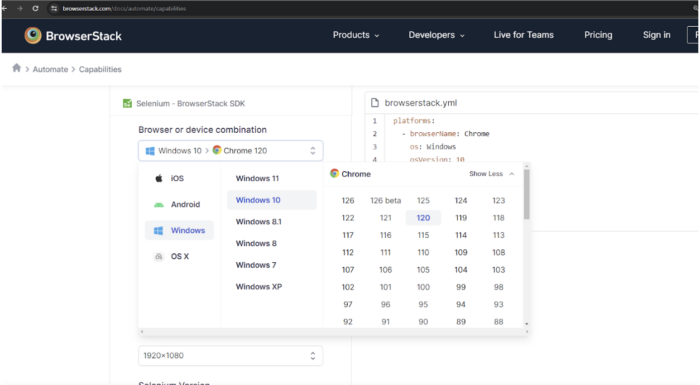Select Windows 7 from OS list

256,265
